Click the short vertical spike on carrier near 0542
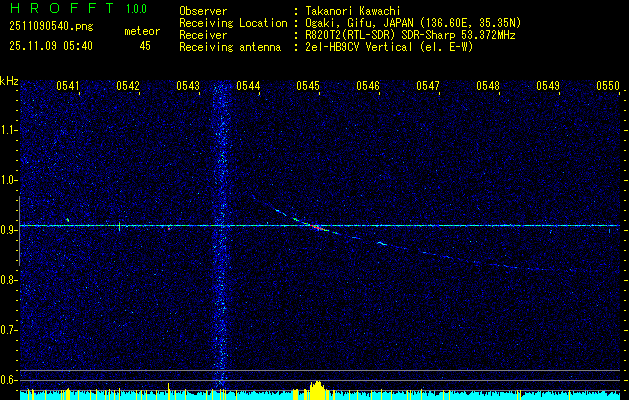This screenshot has height=400, width=629. 120,226
